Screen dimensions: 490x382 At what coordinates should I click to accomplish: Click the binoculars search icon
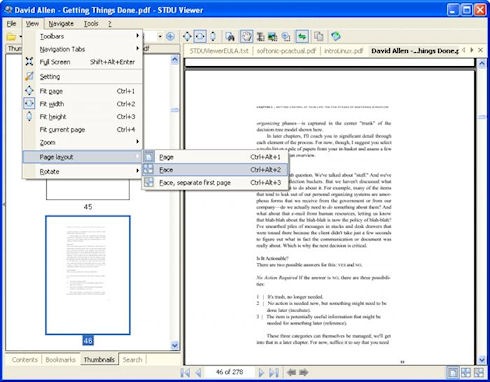pos(230,37)
